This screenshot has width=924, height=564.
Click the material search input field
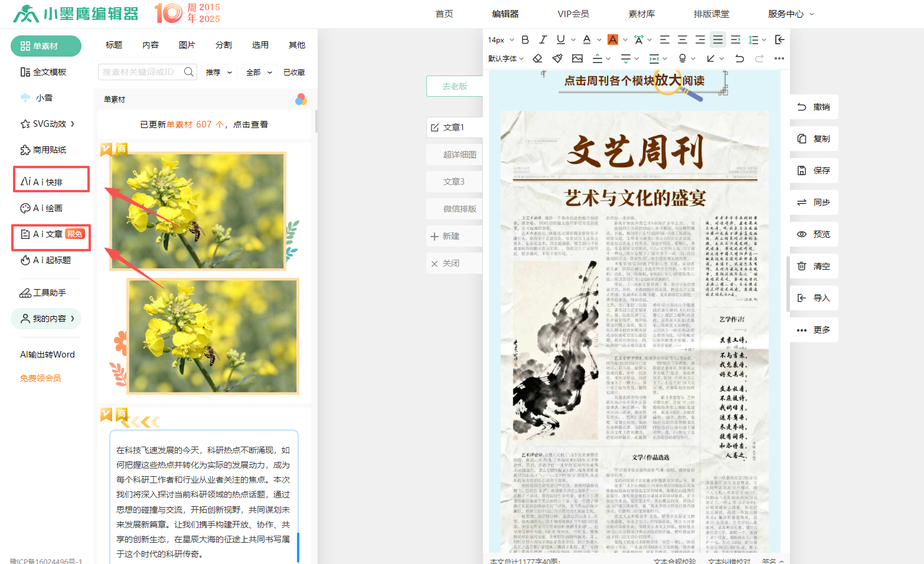[141, 72]
